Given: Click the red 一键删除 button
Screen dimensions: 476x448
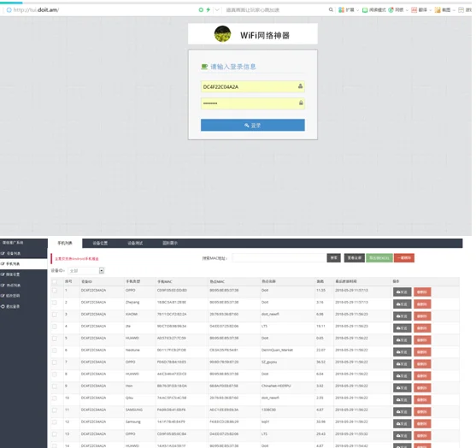Looking at the screenshot, I should click(x=404, y=258).
